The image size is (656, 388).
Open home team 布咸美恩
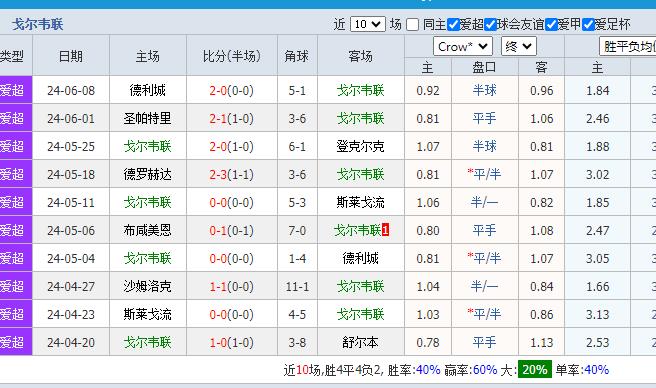(x=148, y=230)
